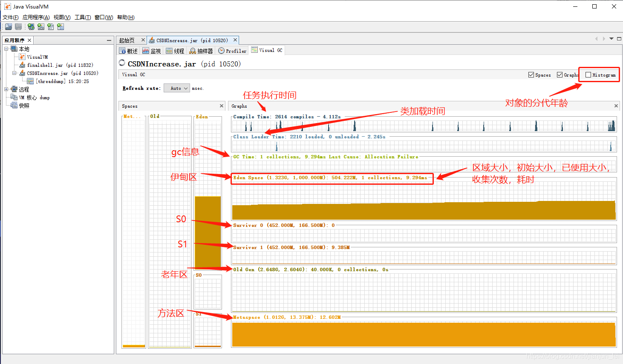
Task: Open the 视图(V) menu
Action: pyautogui.click(x=62, y=17)
